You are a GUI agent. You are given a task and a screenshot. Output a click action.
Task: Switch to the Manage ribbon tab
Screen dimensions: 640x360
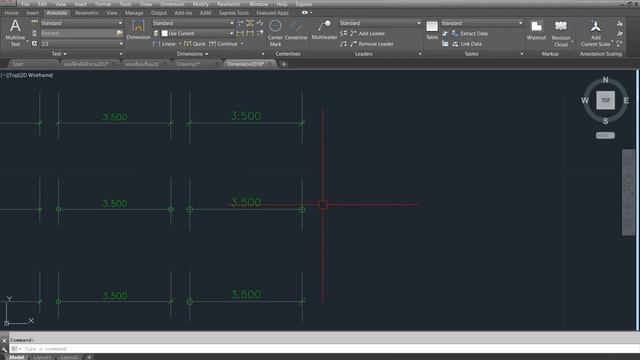click(x=134, y=13)
